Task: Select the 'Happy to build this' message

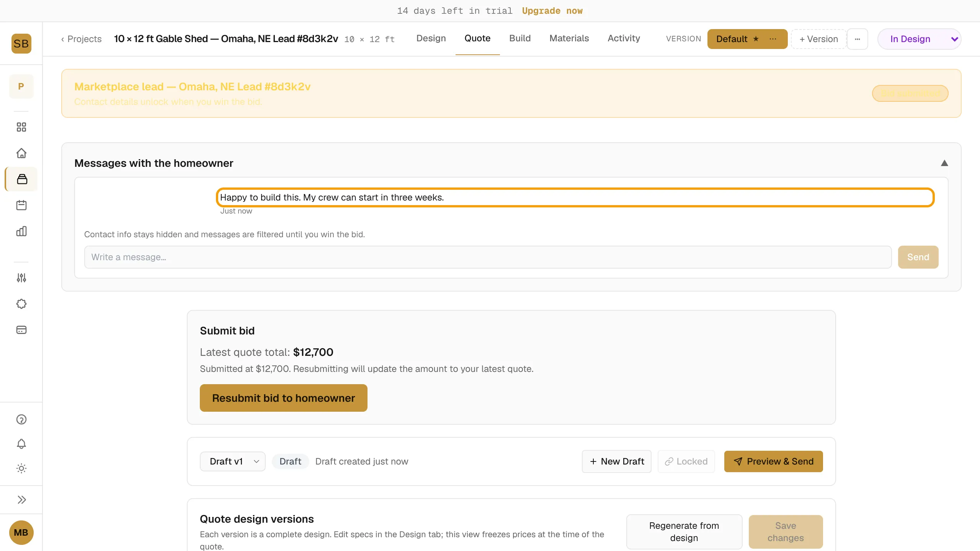Action: [x=575, y=197]
